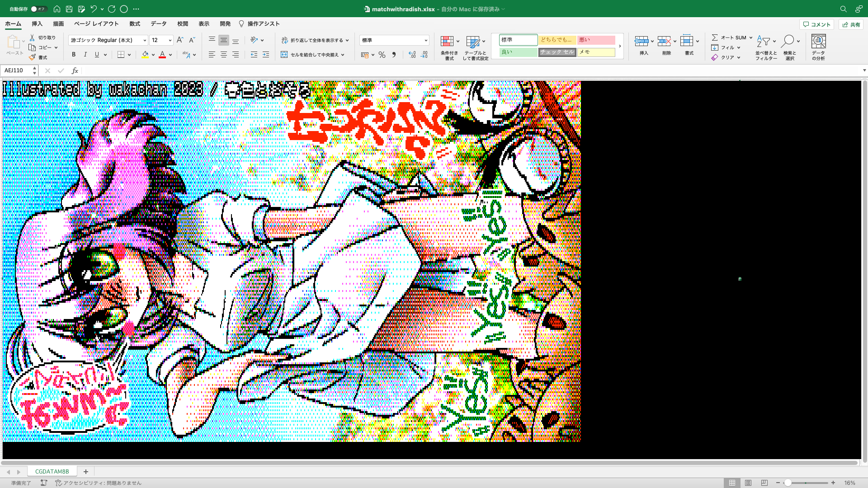Add a new sheet with the plus button
This screenshot has height=488, width=868.
pyautogui.click(x=85, y=471)
